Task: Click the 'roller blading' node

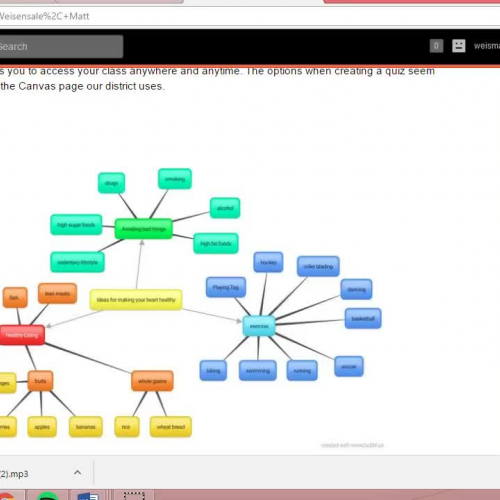Action: point(318,266)
